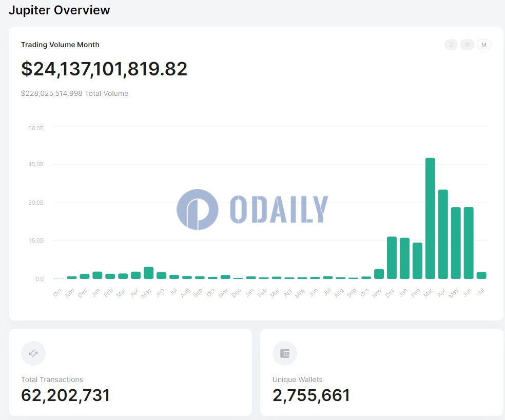Viewport: 505px width, 420px height.
Task: Switch chart to weekly view (W)
Action: pos(467,45)
